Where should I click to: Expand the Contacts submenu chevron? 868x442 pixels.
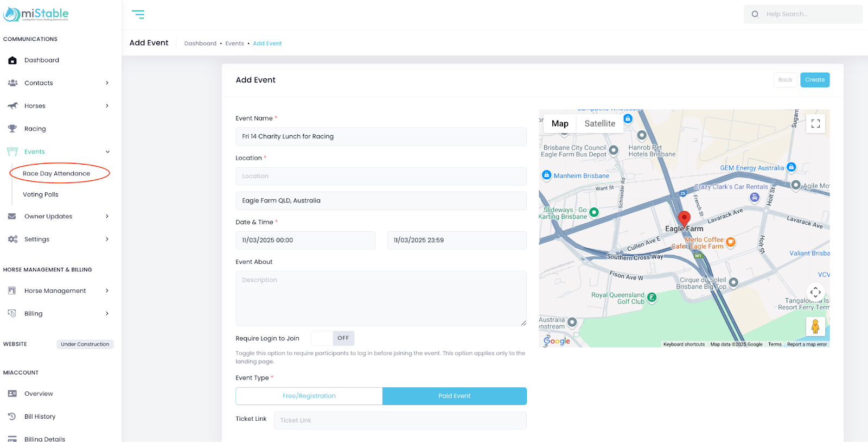(107, 83)
